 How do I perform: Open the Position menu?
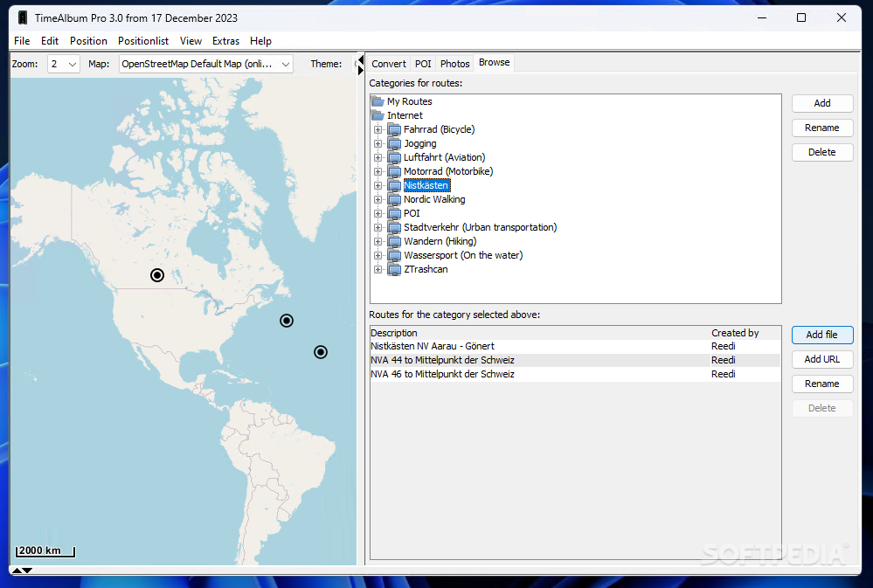88,41
